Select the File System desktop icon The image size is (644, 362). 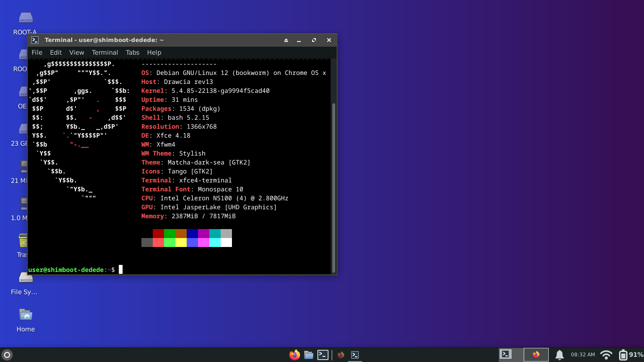pos(25,282)
